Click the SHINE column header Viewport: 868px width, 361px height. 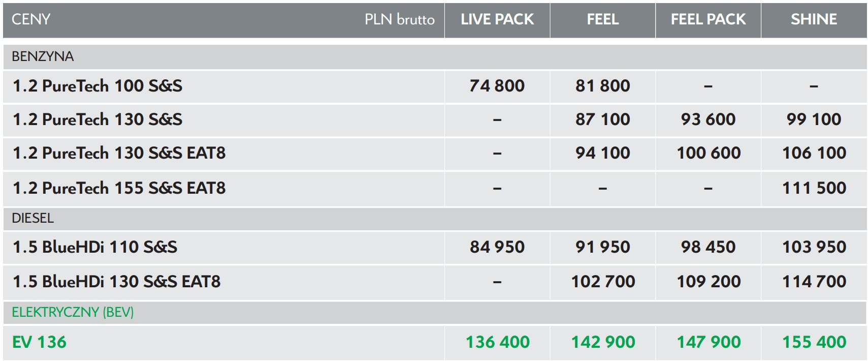point(814,19)
